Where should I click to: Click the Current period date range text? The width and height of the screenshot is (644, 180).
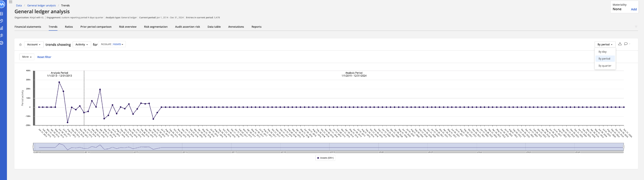161,18
